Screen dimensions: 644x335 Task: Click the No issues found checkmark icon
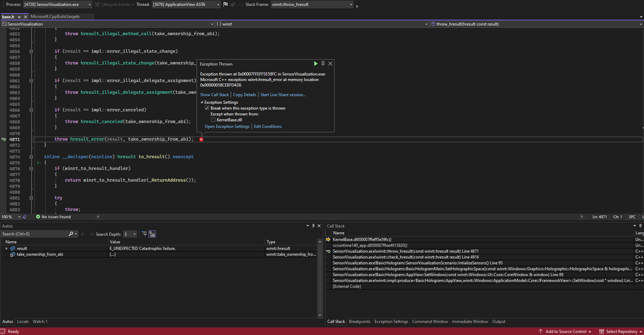click(38, 217)
